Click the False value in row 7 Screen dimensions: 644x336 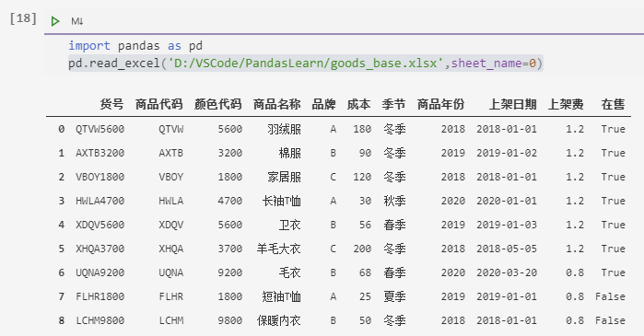610,296
